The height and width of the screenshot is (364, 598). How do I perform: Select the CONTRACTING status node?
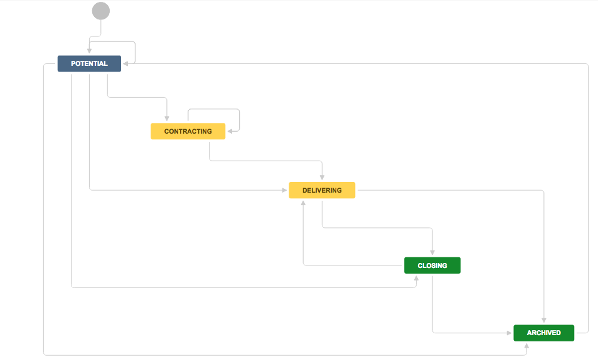(x=188, y=131)
